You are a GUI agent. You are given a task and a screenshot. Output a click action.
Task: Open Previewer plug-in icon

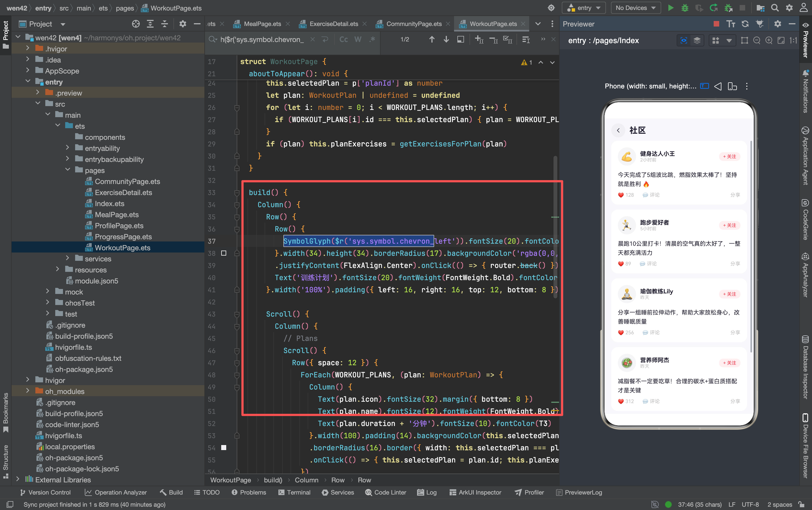click(760, 24)
